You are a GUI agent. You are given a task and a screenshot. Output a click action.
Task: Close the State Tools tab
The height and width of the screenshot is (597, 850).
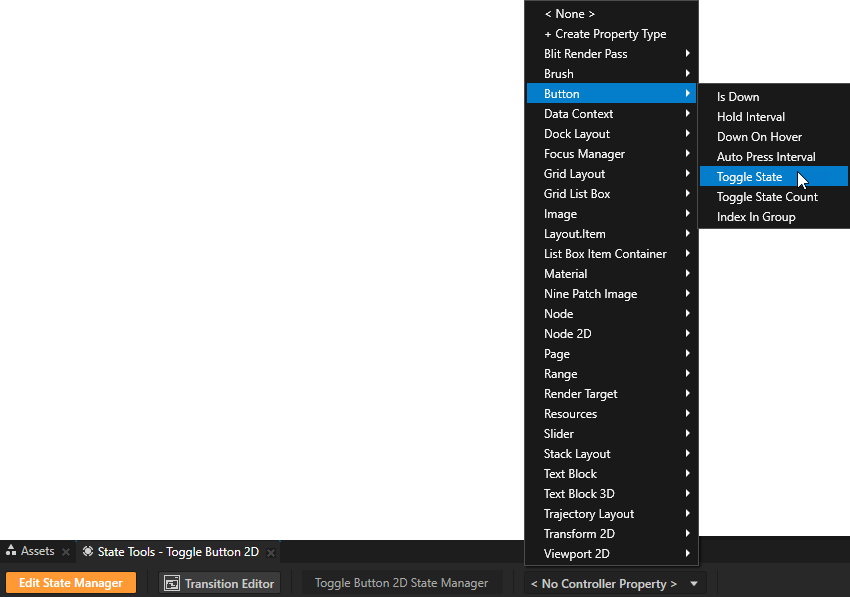[270, 552]
